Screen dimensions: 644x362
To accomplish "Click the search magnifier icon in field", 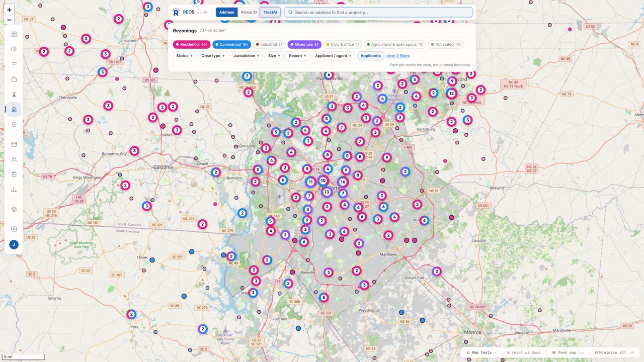I will coord(290,12).
